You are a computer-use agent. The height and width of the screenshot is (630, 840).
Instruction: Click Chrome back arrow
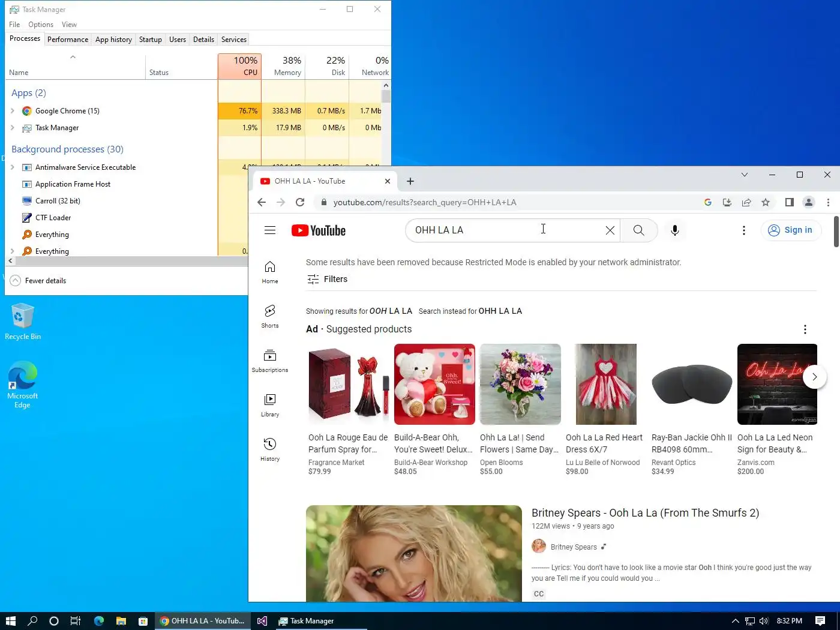(x=262, y=202)
